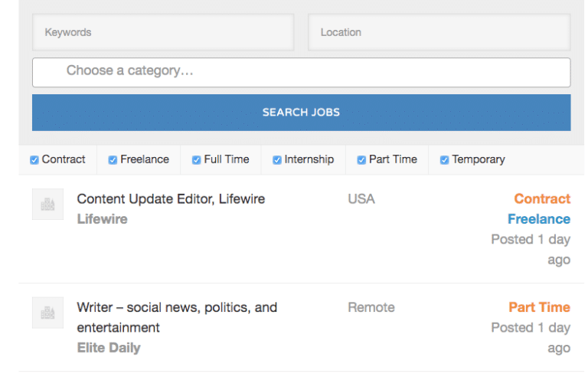Click the Lifewire company name

(102, 219)
